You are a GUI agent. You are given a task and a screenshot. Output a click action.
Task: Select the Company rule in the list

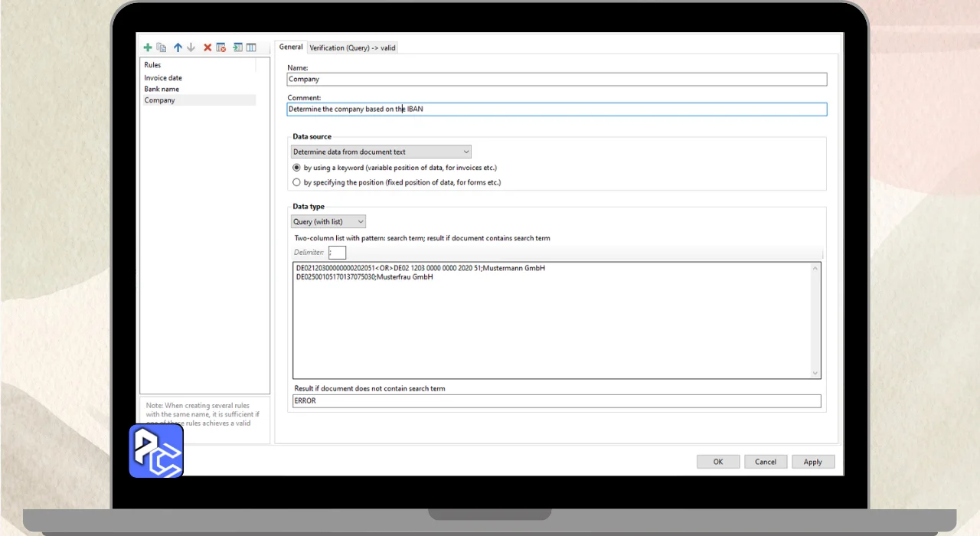point(199,100)
